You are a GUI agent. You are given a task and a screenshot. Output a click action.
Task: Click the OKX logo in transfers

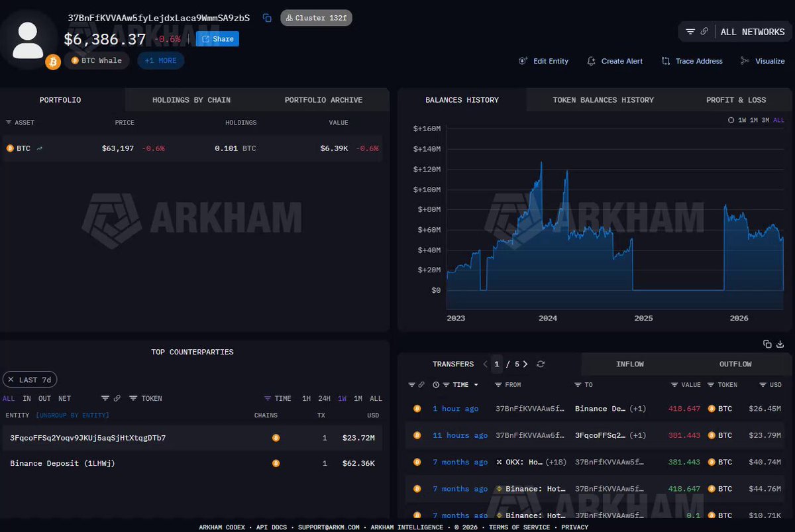pos(500,462)
